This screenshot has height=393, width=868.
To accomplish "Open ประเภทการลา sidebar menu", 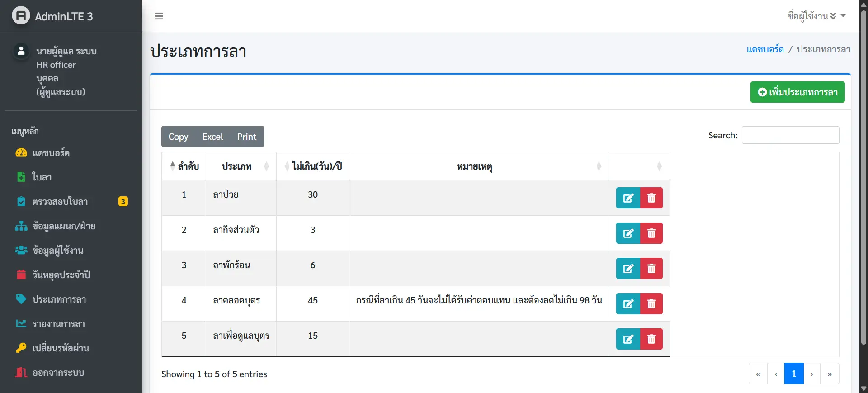I will pyautogui.click(x=71, y=299).
